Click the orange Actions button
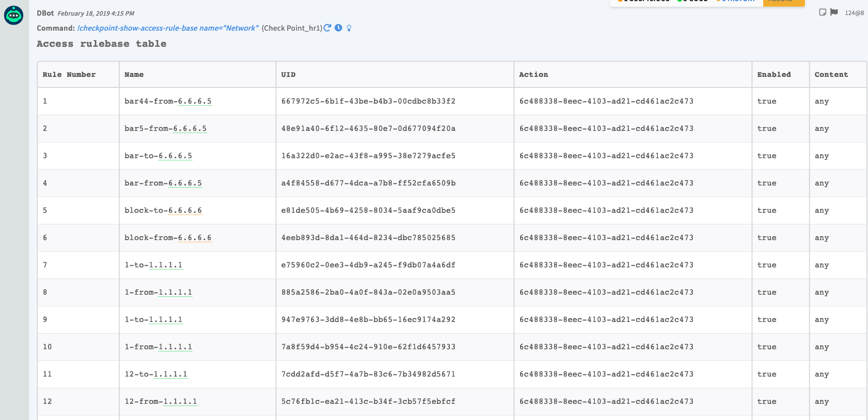The width and height of the screenshot is (868, 420). 783,2
